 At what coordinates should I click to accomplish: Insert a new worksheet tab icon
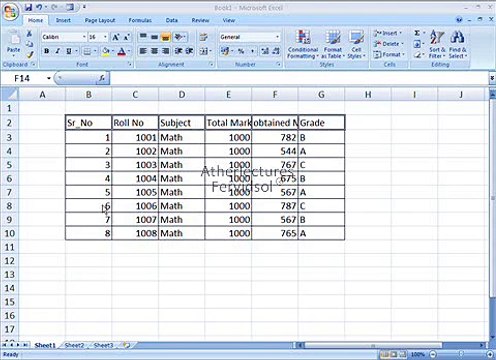pyautogui.click(x=126, y=345)
